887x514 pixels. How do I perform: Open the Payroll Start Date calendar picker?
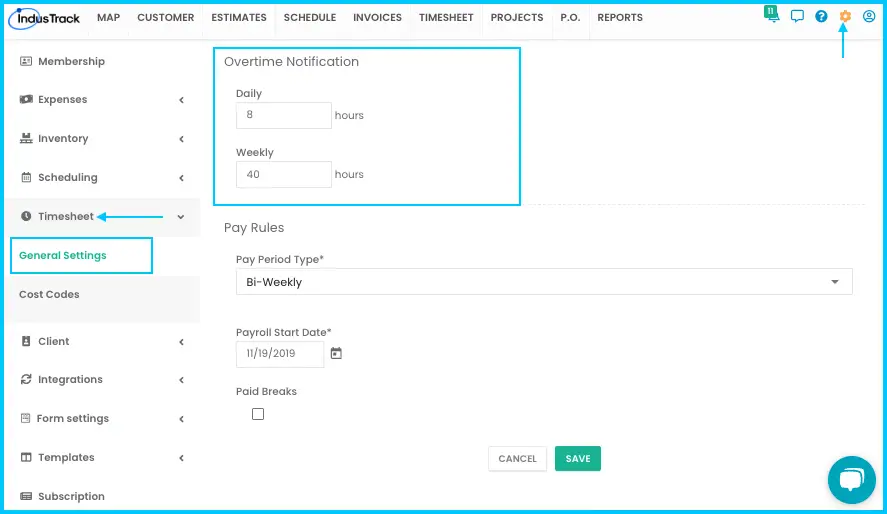pos(336,353)
